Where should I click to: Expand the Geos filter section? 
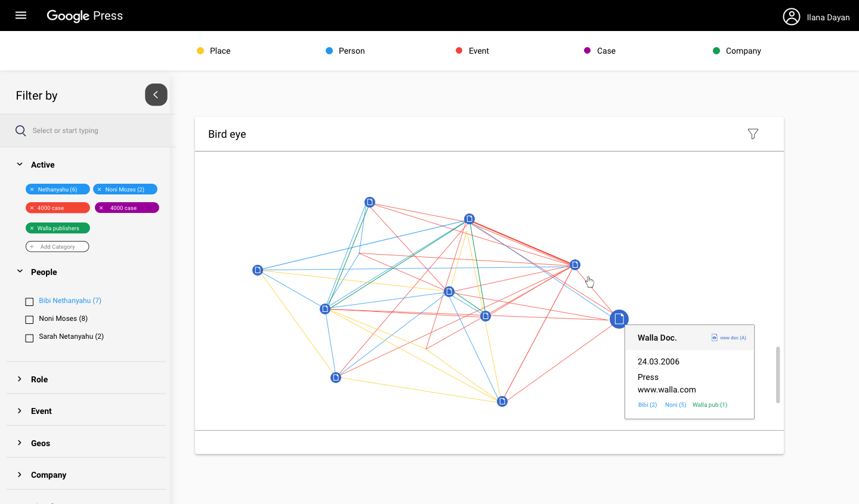20,443
